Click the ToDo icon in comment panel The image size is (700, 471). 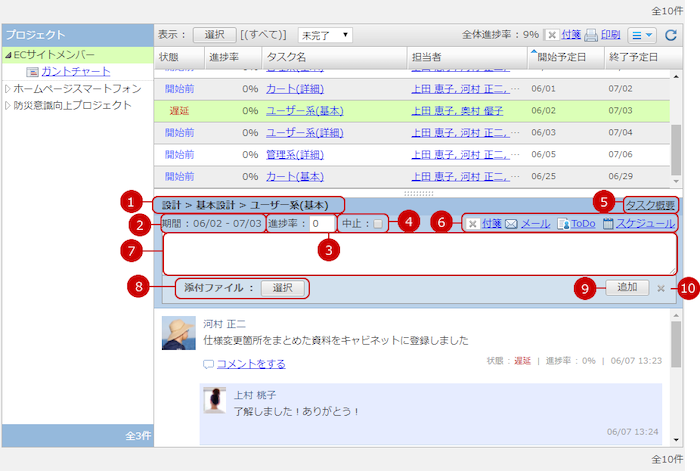pyautogui.click(x=563, y=224)
